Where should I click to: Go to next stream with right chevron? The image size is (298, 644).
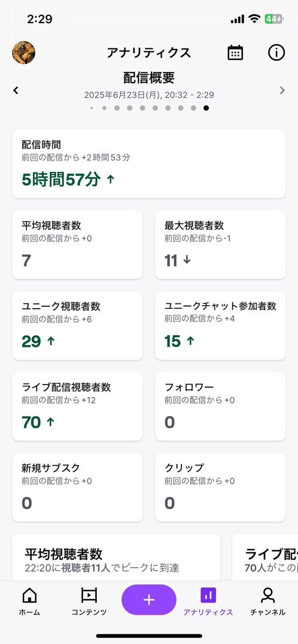[282, 90]
